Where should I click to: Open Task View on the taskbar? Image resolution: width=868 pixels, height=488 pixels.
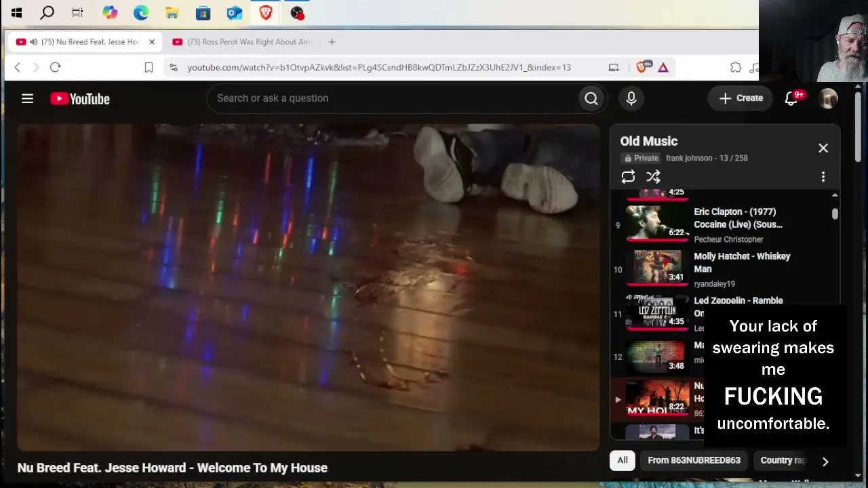point(77,12)
